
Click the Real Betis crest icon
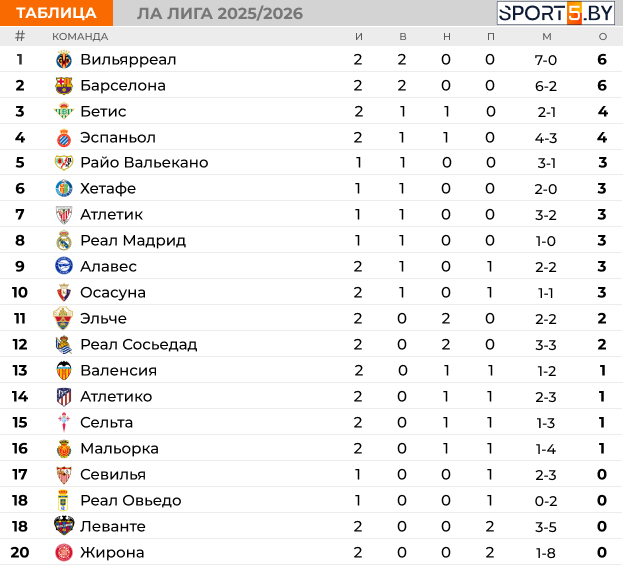(64, 111)
